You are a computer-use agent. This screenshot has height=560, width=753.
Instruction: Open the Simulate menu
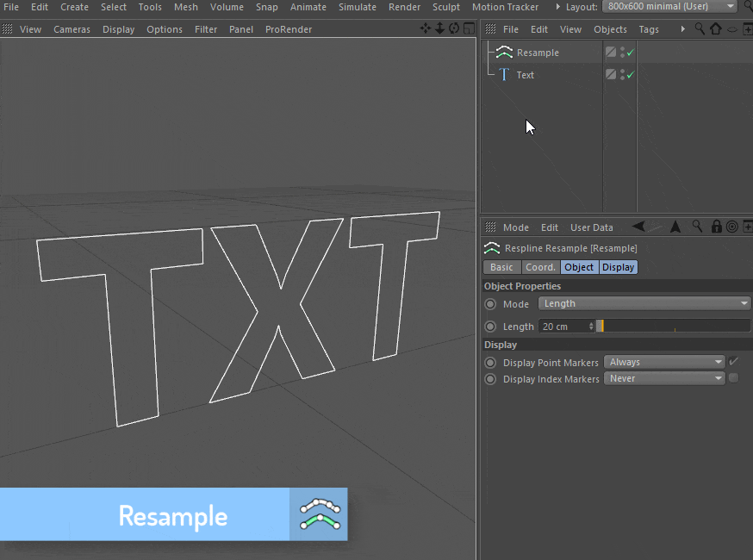click(x=357, y=7)
